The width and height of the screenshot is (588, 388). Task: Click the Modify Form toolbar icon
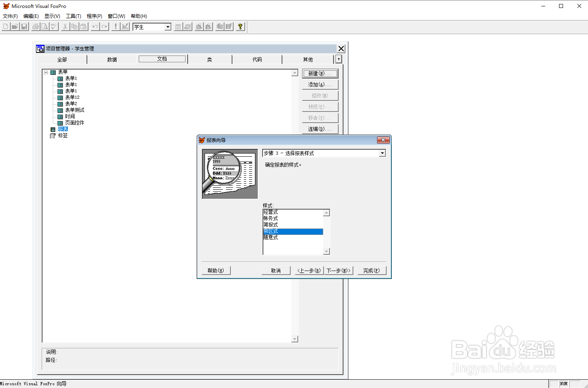point(125,27)
